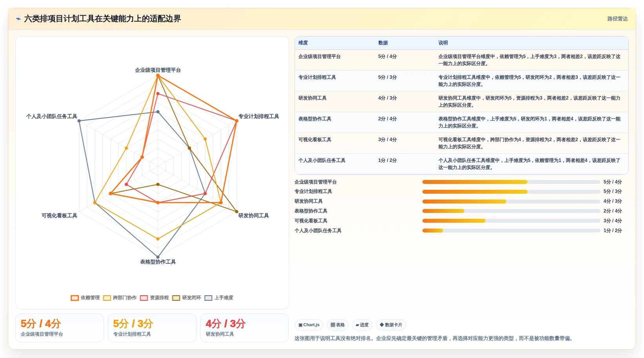Select the 可视化看板工具 table row name
Screen dimensions: 644x358
pyautogui.click(x=315, y=140)
